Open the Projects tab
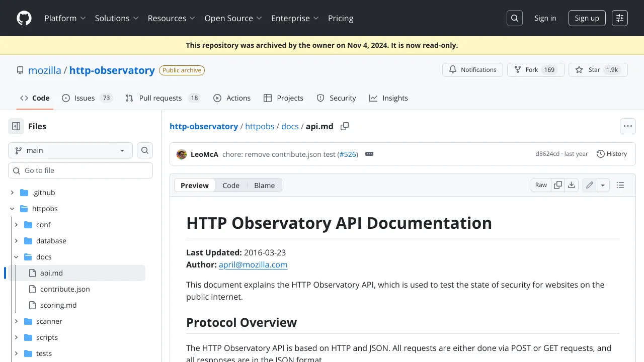 tap(284, 98)
